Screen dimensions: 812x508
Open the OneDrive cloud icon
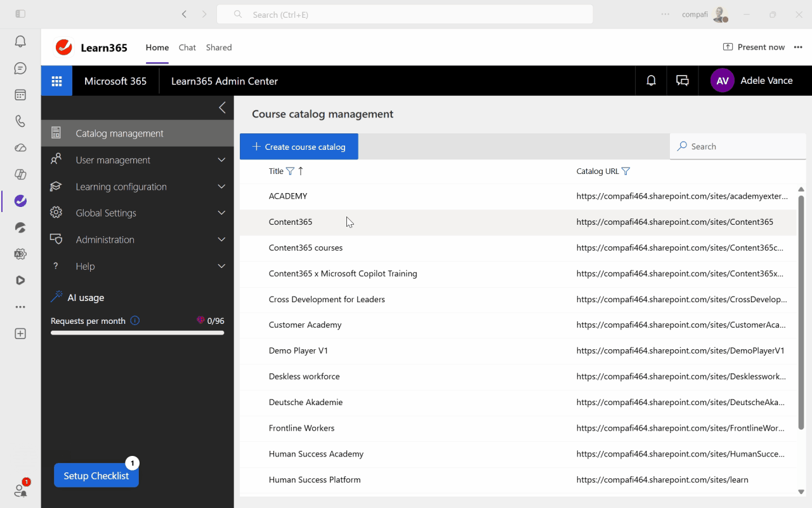point(20,148)
